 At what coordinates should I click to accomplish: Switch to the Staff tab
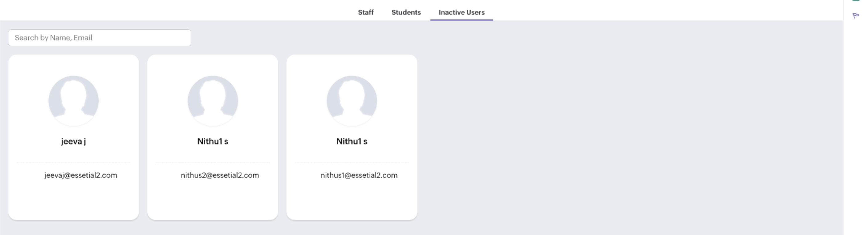pos(366,12)
